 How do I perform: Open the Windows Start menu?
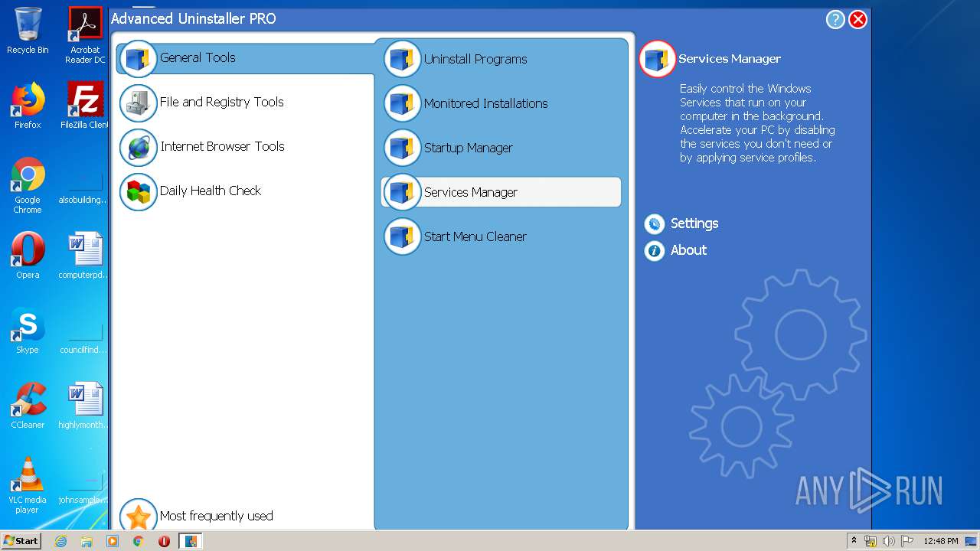tap(21, 541)
